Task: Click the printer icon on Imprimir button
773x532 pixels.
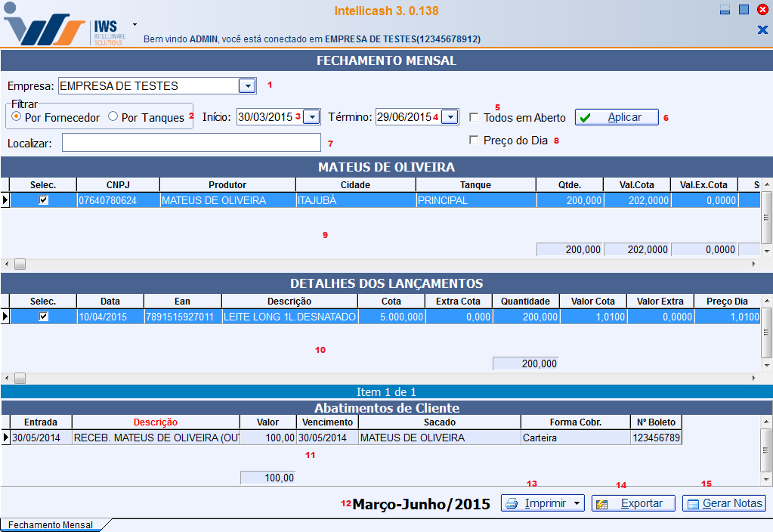Action: 512,504
